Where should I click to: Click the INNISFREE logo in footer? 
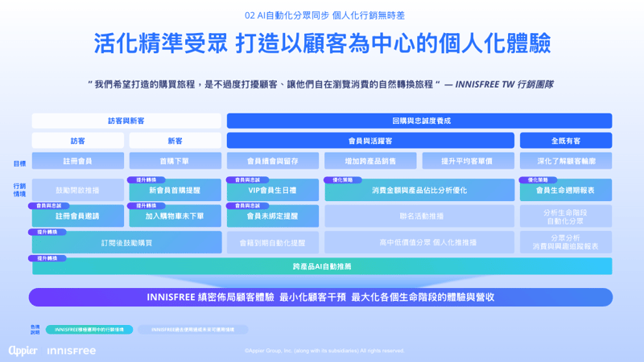pos(72,351)
